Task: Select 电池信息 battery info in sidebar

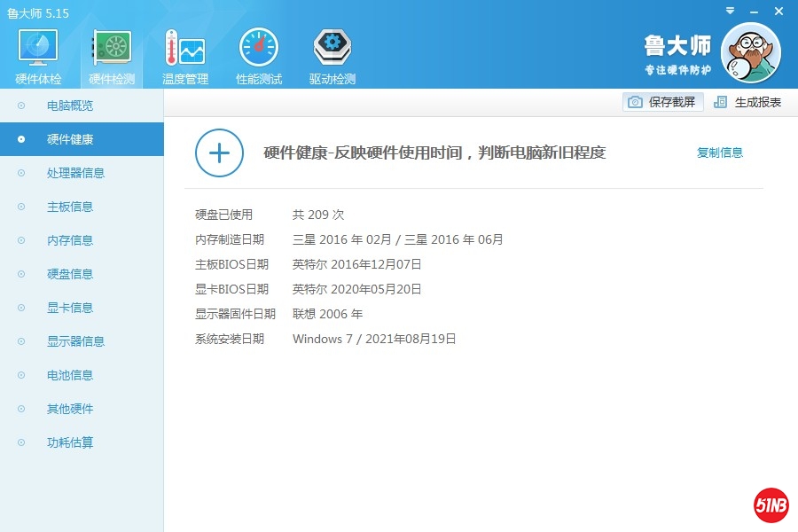Action: (x=70, y=375)
